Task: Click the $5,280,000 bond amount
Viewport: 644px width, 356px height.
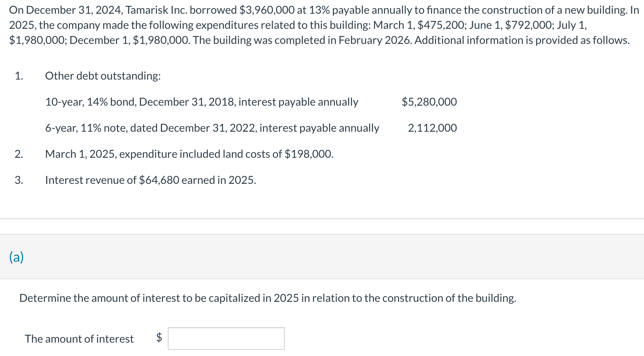Action: [429, 102]
